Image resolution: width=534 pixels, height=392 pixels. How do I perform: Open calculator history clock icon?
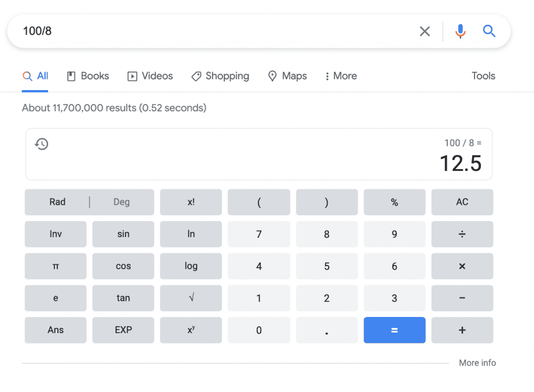point(42,144)
